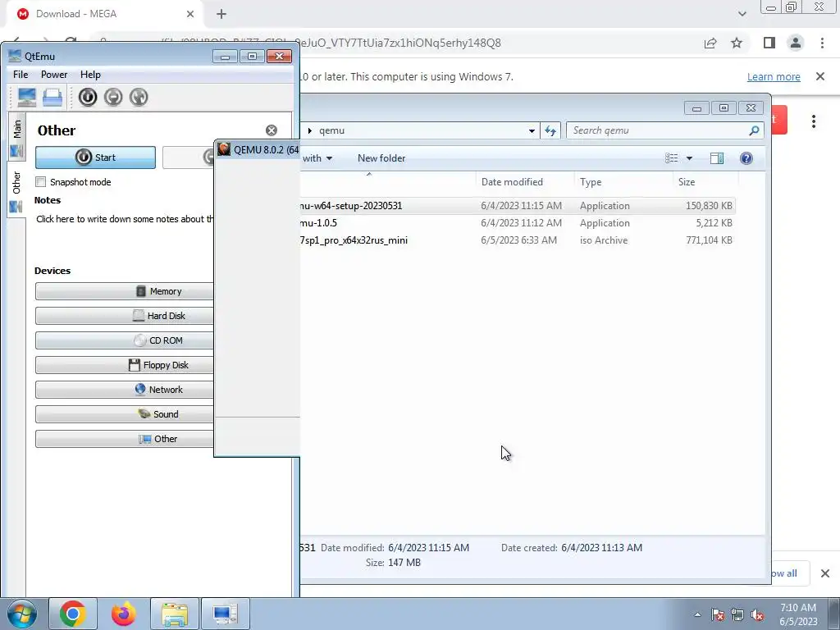Open the Chrome three-dot menu
Screen dimensions: 840x630
pos(822,43)
